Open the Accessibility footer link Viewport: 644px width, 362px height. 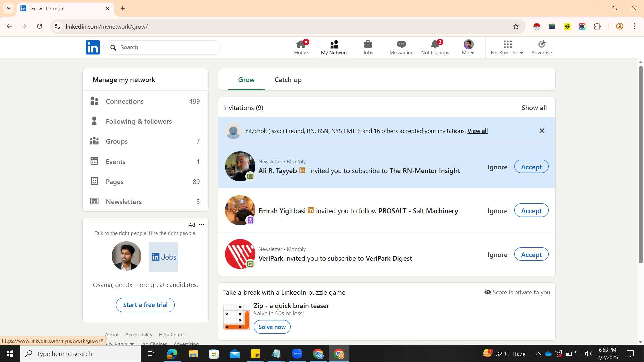coord(139,335)
